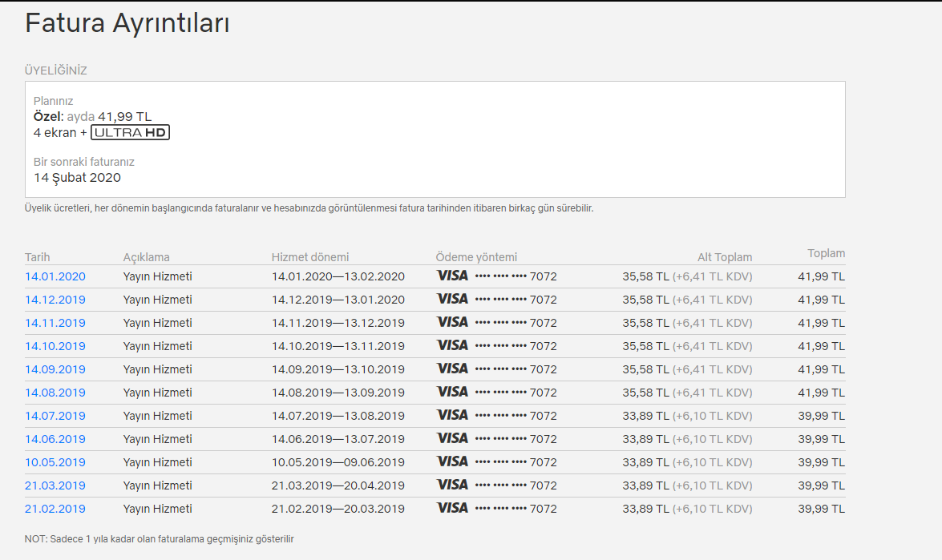Click the VISA logo in the 14.08.2019 row
This screenshot has height=560, width=942.
(452, 392)
